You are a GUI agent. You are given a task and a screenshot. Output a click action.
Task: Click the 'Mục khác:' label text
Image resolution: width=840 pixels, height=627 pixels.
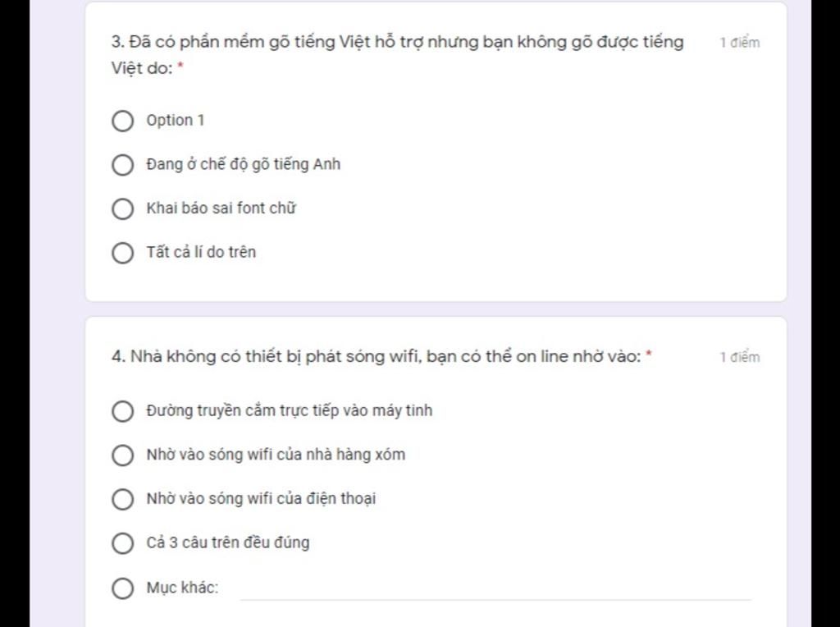click(182, 588)
